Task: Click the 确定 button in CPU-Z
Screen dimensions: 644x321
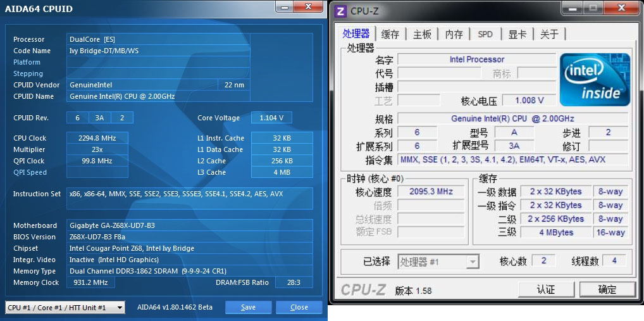Action: [607, 289]
